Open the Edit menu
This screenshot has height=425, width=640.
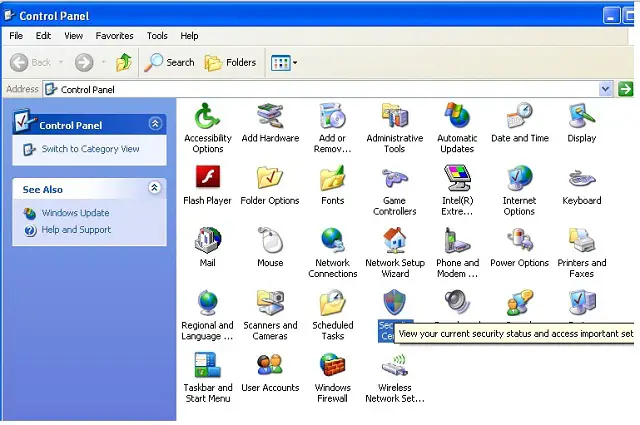pyautogui.click(x=43, y=36)
